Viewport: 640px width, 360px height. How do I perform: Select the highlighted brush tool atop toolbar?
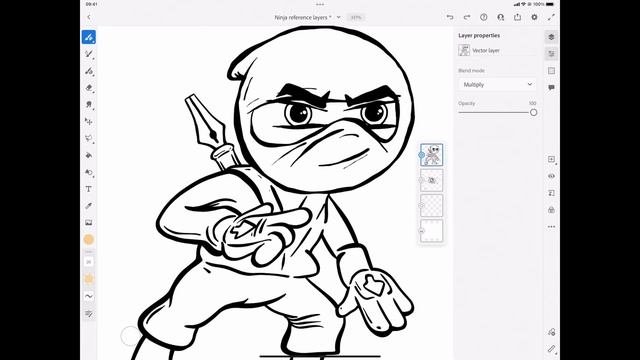[x=89, y=37]
